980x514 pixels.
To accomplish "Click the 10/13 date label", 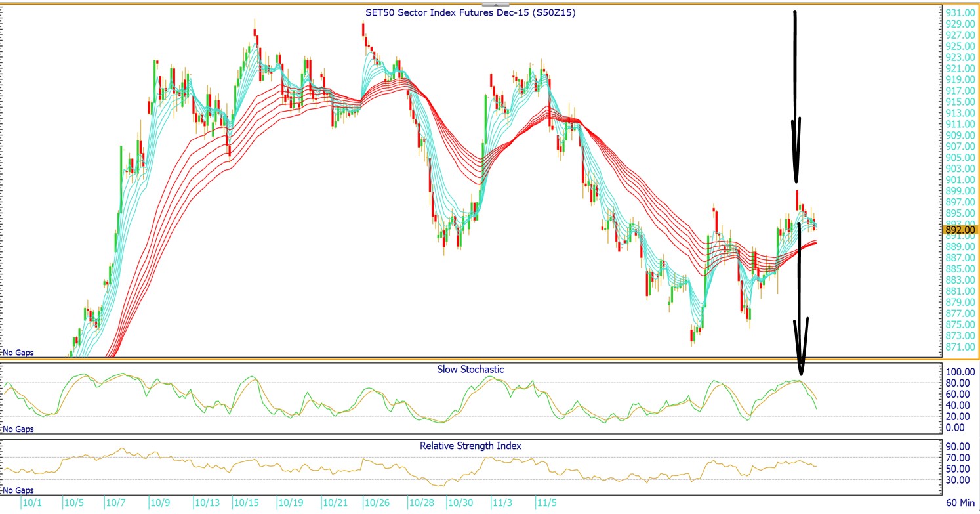I will tap(207, 503).
